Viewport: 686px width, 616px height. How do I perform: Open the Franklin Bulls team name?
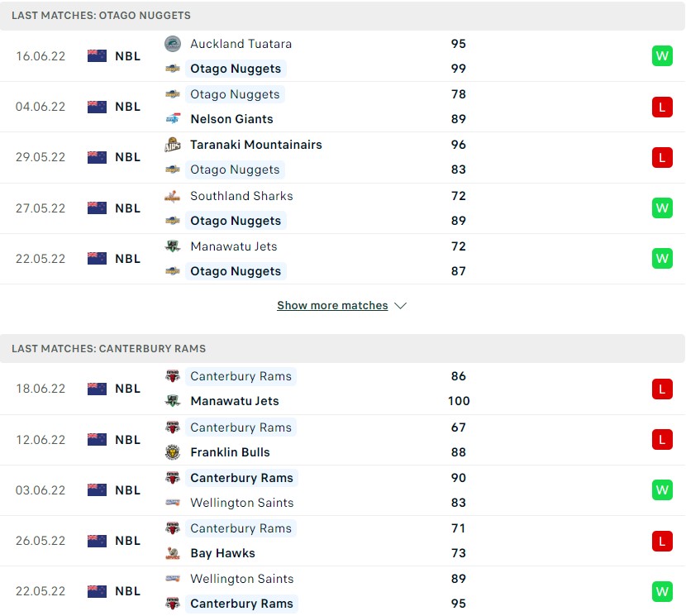point(230,451)
